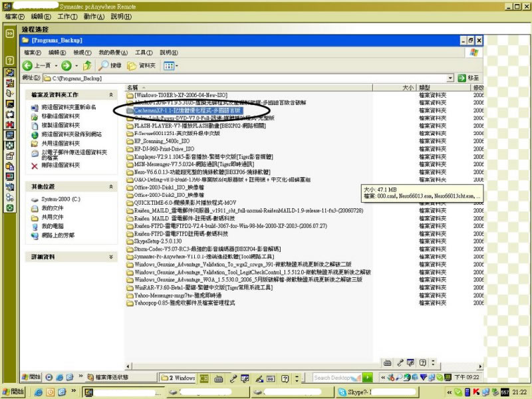Viewport: 532px width, 399px height.
Task: Click the '2 Windows' grouped taskbar button
Action: [178, 377]
